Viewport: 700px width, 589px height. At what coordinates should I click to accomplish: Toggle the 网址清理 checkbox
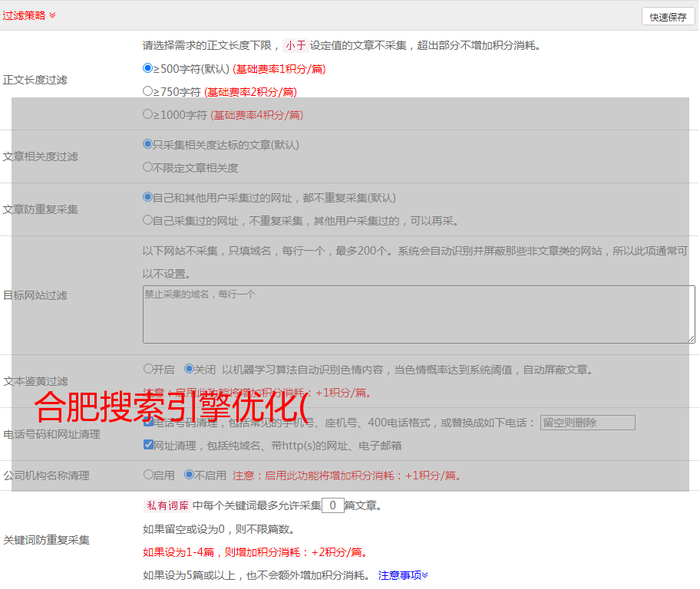click(148, 445)
